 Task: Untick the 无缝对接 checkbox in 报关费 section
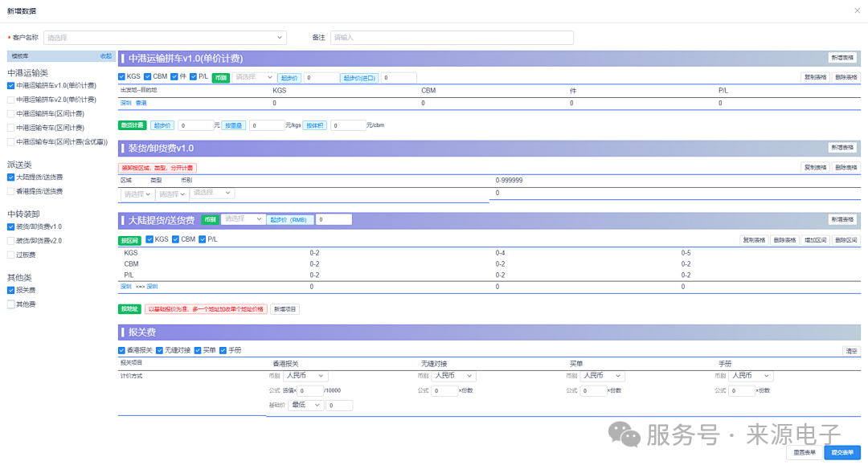[159, 351]
